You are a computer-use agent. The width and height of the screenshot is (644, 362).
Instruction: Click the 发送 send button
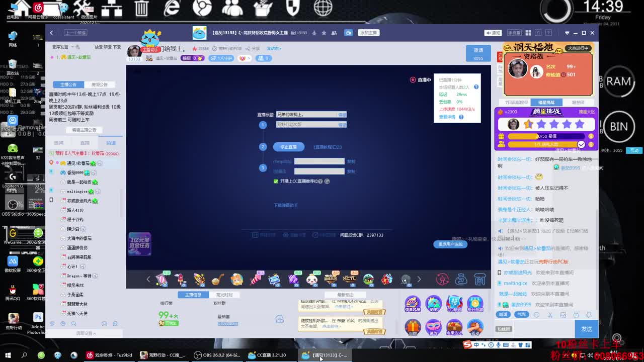[x=586, y=329]
